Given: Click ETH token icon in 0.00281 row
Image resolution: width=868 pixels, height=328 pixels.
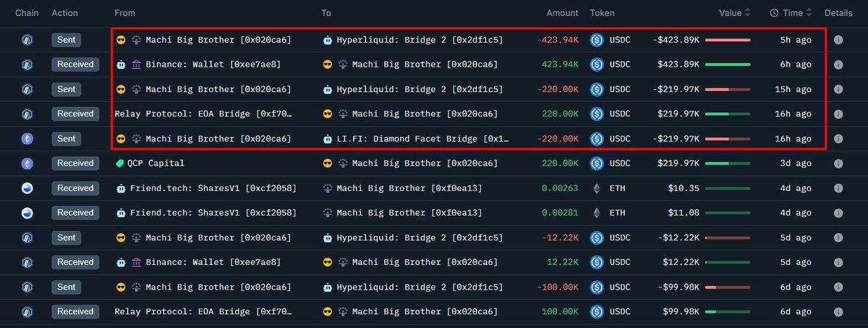Looking at the screenshot, I should pos(597,213).
